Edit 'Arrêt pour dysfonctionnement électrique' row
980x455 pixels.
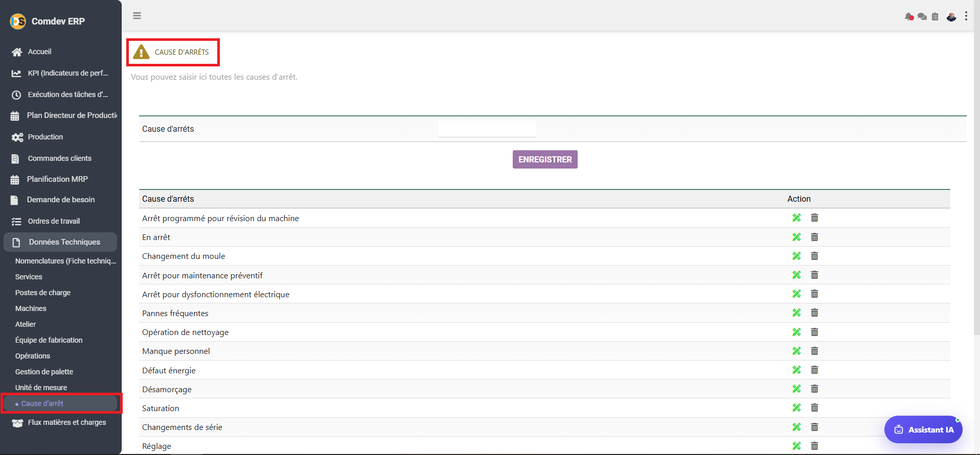coord(796,294)
